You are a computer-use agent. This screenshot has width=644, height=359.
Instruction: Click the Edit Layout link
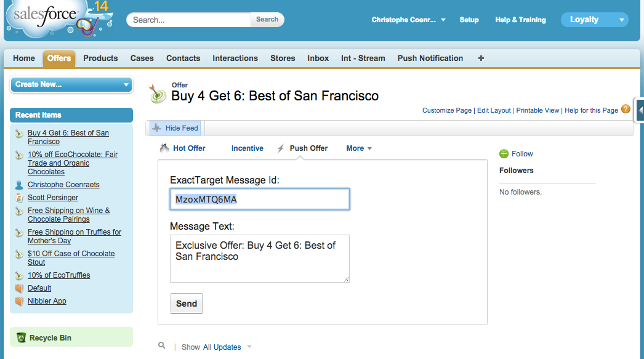coord(494,110)
